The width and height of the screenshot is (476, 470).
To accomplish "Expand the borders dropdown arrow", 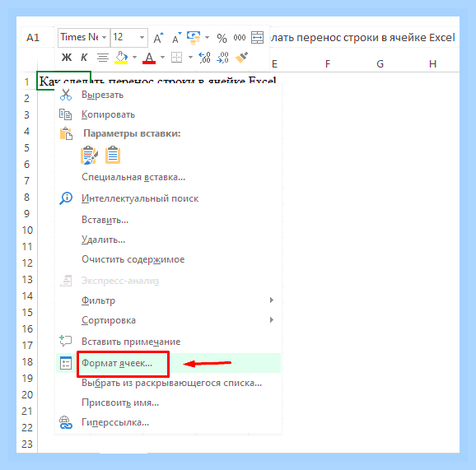I will coord(190,57).
